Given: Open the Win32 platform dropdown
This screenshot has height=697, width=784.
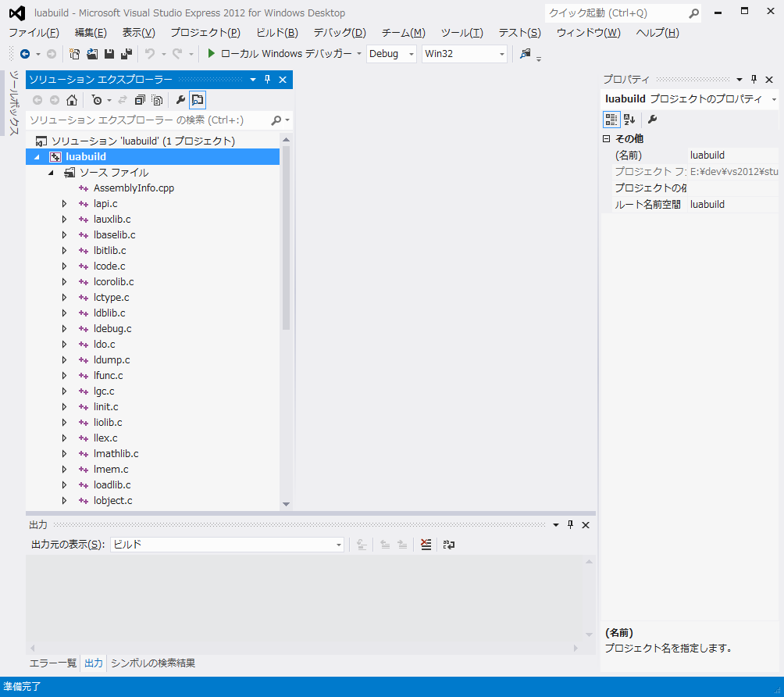Looking at the screenshot, I should click(x=502, y=54).
